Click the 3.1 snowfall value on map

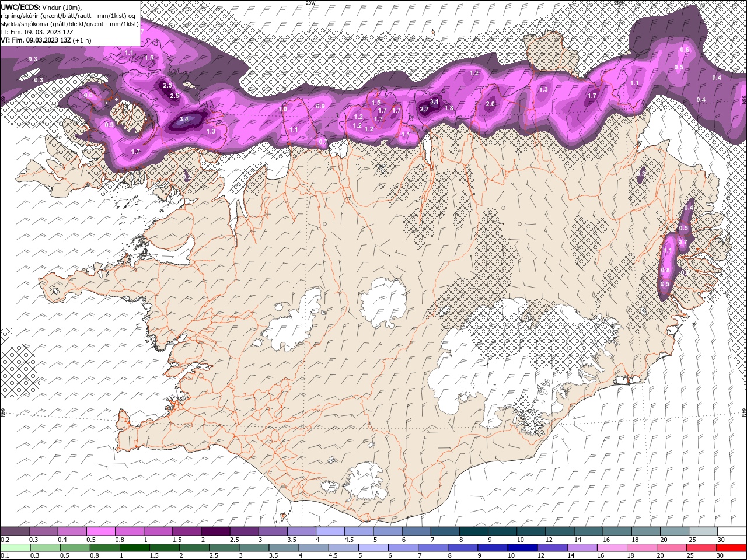(x=434, y=101)
